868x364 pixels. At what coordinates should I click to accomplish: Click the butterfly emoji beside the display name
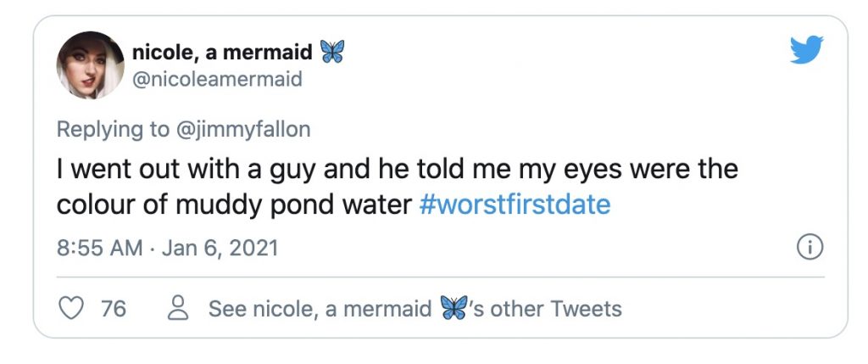[332, 53]
